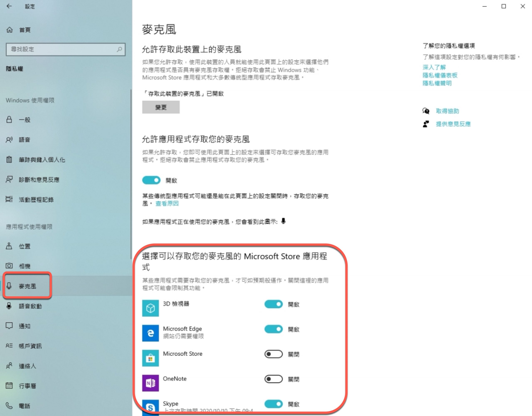Open the 隱私權儀表板 link
Viewport: 532px width, 416px height.
coord(440,75)
